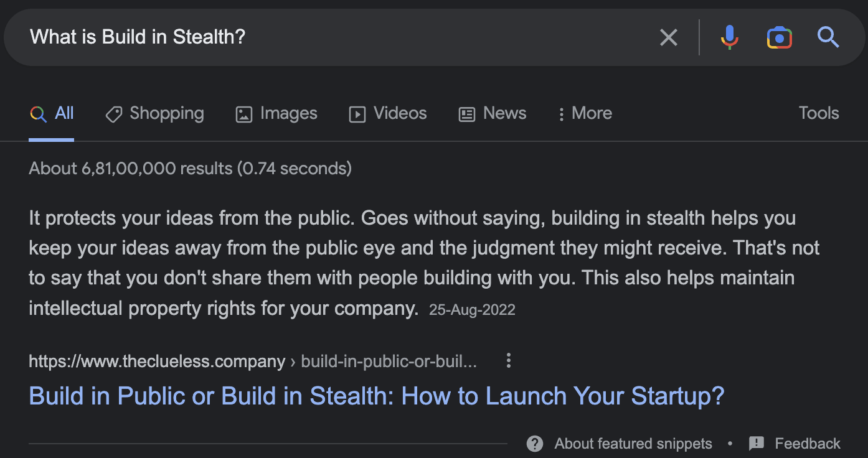Image resolution: width=868 pixels, height=458 pixels.
Task: Clear the search query with the X icon
Action: [x=668, y=38]
